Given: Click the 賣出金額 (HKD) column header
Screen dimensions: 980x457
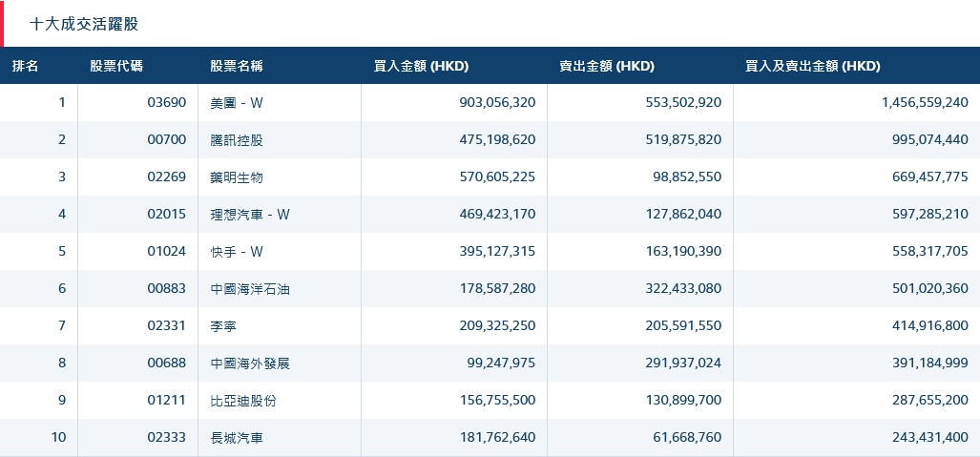Looking at the screenshot, I should (x=607, y=66).
